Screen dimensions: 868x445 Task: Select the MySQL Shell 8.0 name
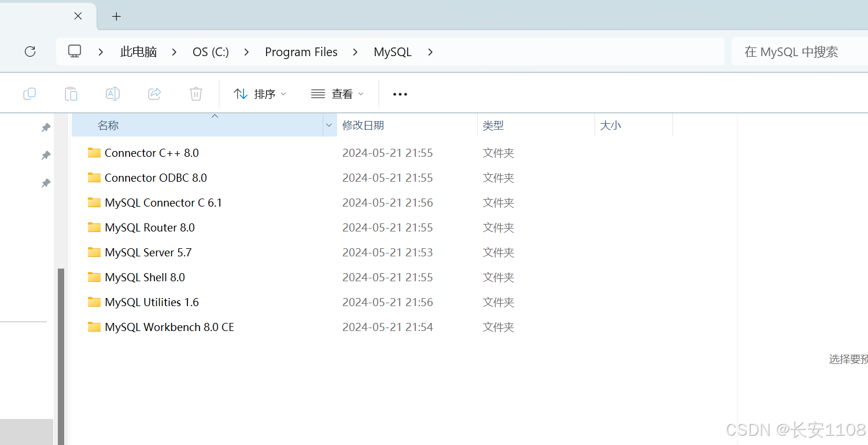145,277
